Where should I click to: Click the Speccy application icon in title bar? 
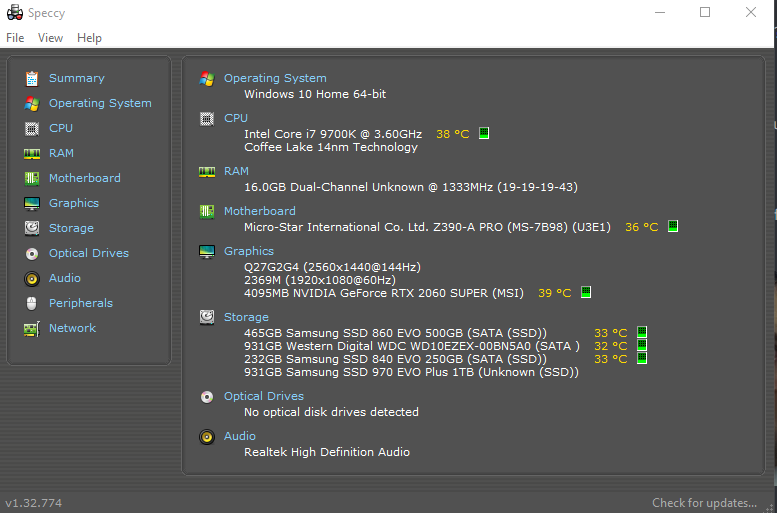(x=15, y=12)
